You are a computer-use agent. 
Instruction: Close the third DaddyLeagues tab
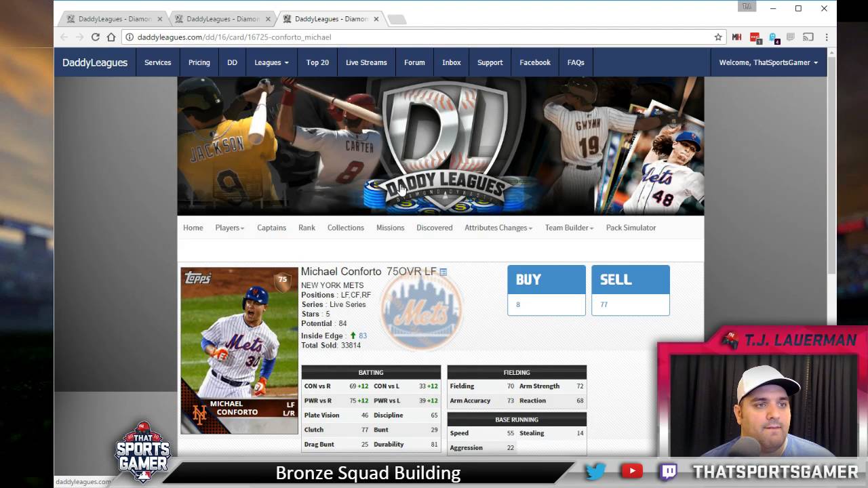[376, 19]
